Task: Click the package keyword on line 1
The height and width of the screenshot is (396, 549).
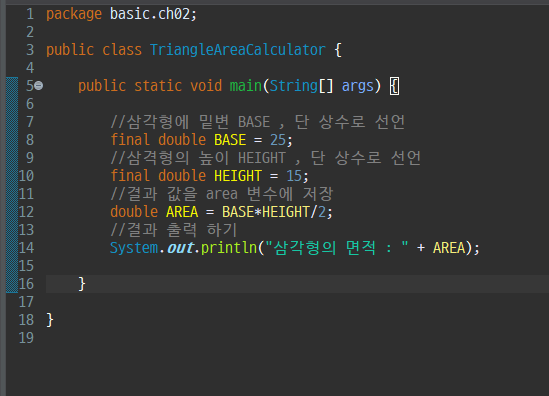Action: pos(74,14)
